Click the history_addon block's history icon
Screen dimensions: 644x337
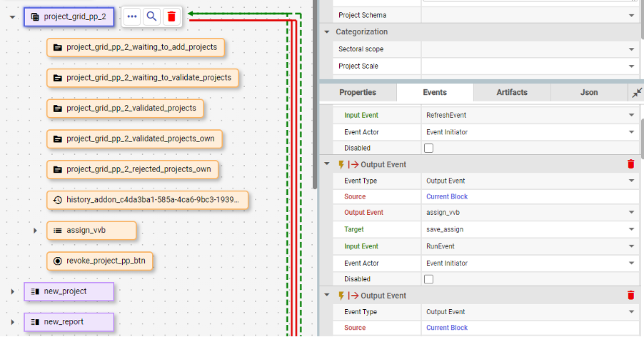point(57,200)
